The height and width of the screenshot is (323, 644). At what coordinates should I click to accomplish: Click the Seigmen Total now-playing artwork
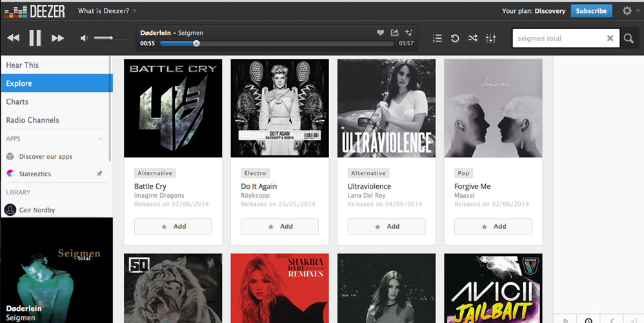click(x=57, y=271)
